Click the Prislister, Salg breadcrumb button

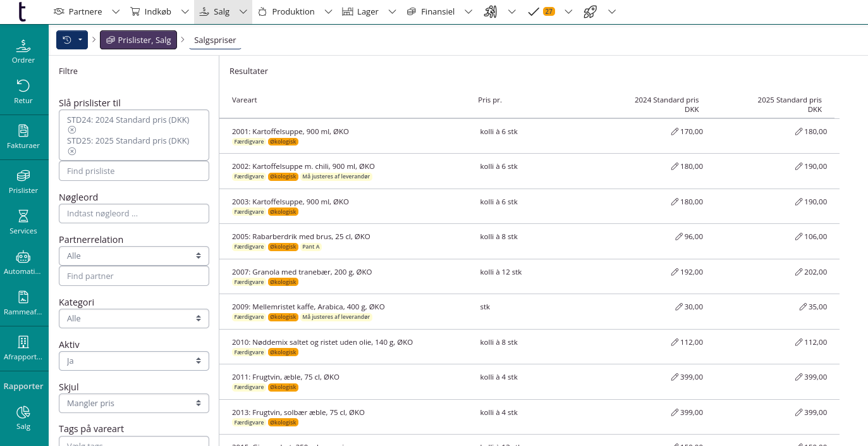click(x=138, y=40)
